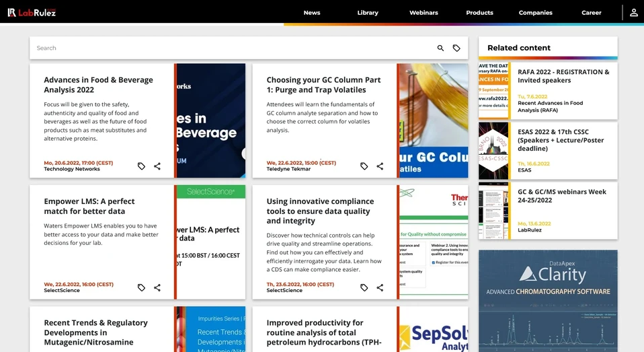Viewport: 644px width, 352px height.
Task: Click the RAFA 2022 related thumbnail
Action: tap(493, 91)
